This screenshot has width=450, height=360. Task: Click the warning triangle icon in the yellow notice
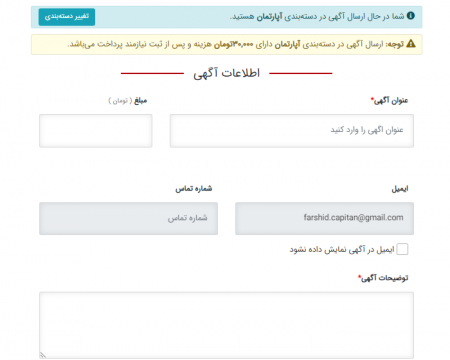pos(411,44)
